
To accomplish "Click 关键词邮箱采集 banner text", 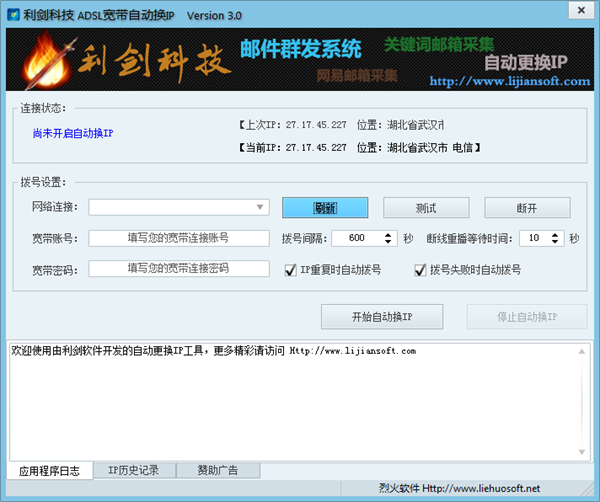I will [439, 45].
